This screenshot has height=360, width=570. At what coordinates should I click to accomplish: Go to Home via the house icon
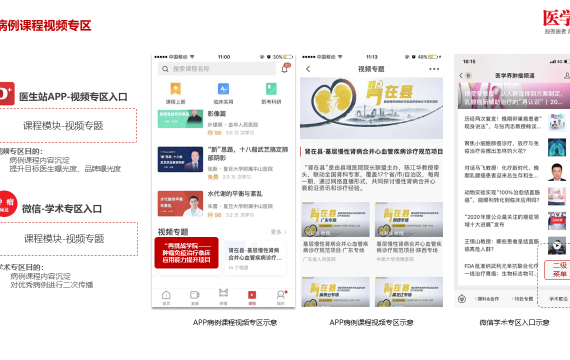coord(166,295)
